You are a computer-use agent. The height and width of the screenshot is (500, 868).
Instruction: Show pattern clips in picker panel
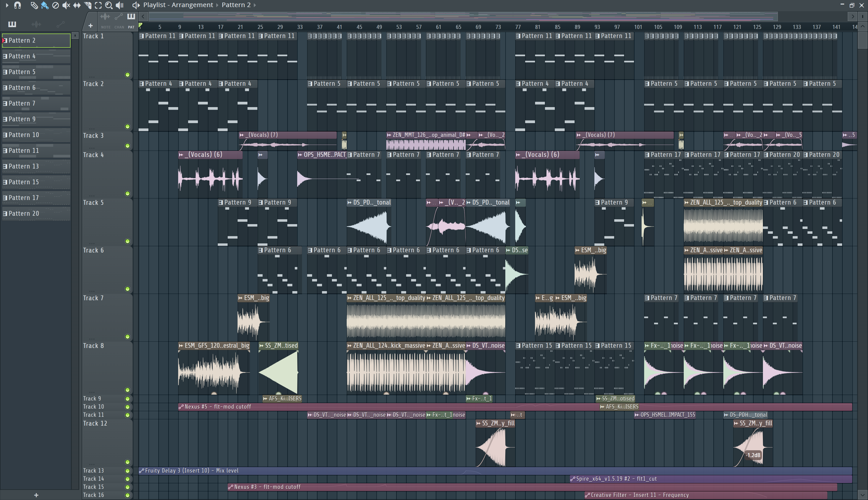[x=12, y=24]
